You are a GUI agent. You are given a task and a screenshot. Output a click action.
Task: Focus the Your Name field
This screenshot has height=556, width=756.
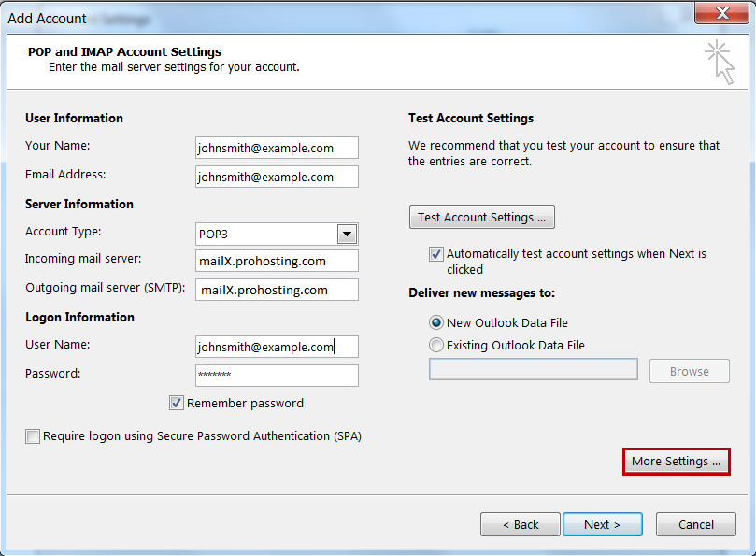point(277,148)
